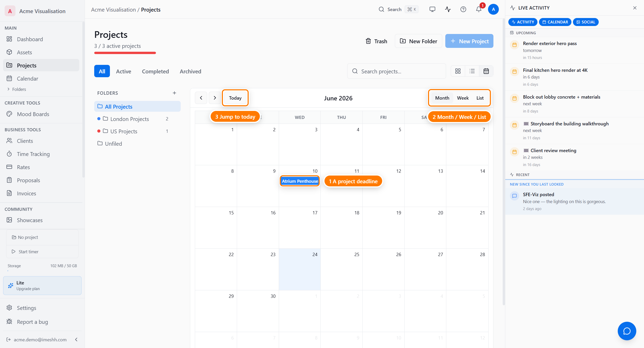
Task: Open the Dashboard sidebar item
Action: (41, 39)
